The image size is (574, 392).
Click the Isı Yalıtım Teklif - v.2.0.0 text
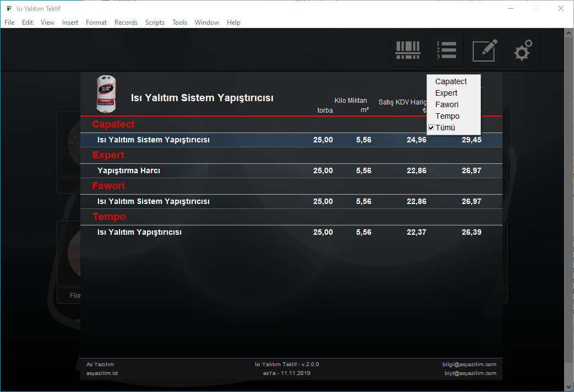click(x=287, y=364)
